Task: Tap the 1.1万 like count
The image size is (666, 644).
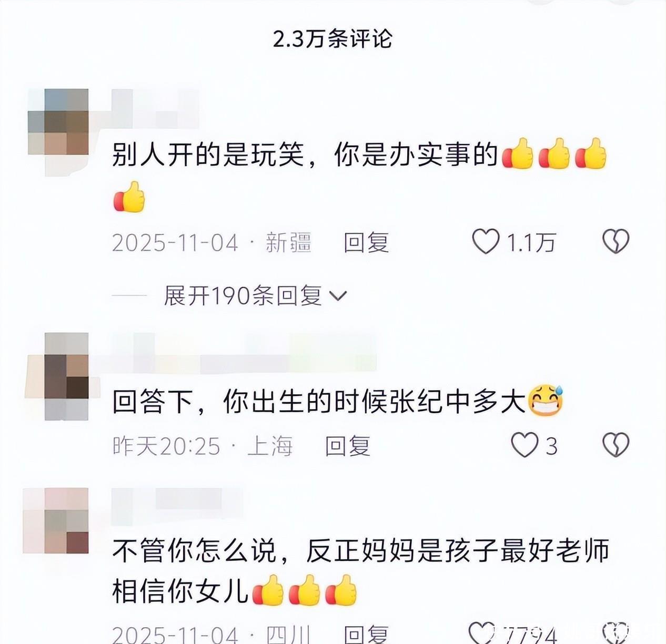Action: coord(531,242)
